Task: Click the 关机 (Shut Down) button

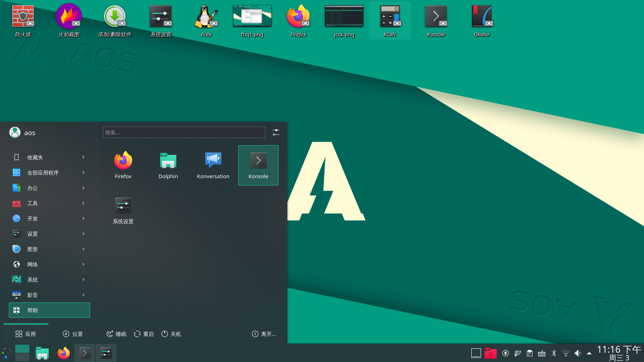Action: [171, 334]
